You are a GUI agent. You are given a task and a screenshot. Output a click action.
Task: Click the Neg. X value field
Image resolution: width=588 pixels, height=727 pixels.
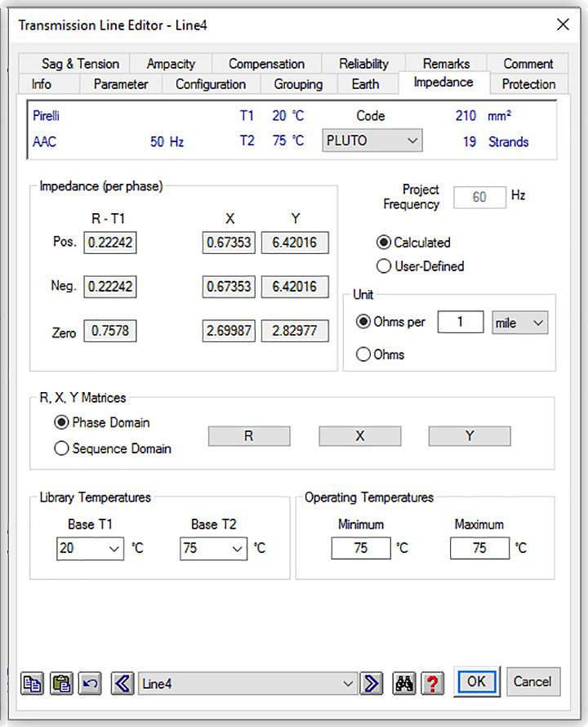229,287
